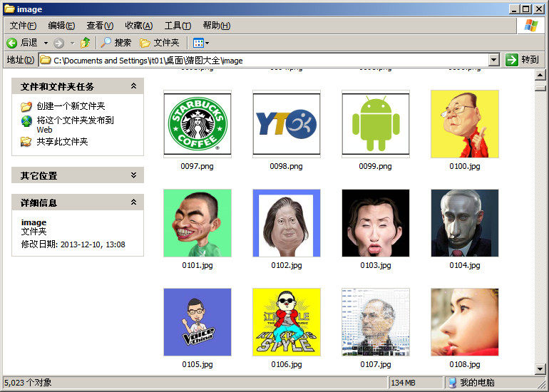Viewport: 549px width, 392px height.
Task: Open the 收藏(A) menu
Action: tap(139, 26)
